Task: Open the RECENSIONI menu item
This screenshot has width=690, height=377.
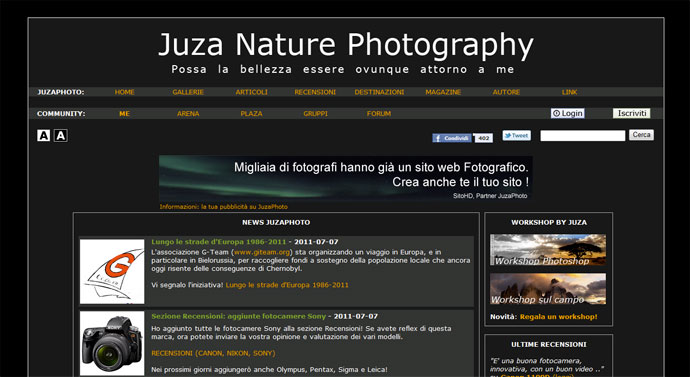Action: (x=315, y=92)
